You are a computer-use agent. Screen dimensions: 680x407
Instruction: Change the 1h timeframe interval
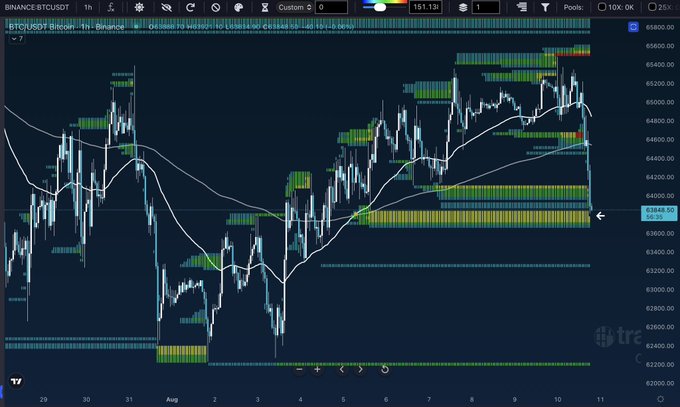(88, 7)
